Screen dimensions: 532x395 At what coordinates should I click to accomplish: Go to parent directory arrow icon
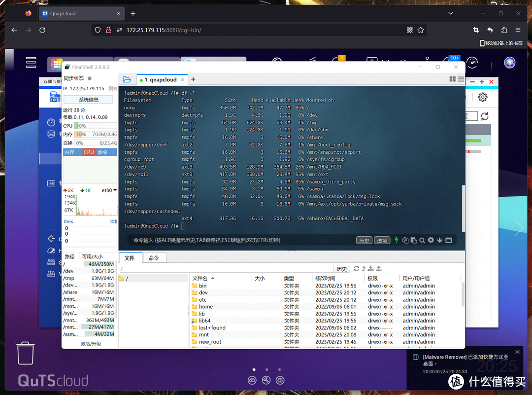[364, 268]
